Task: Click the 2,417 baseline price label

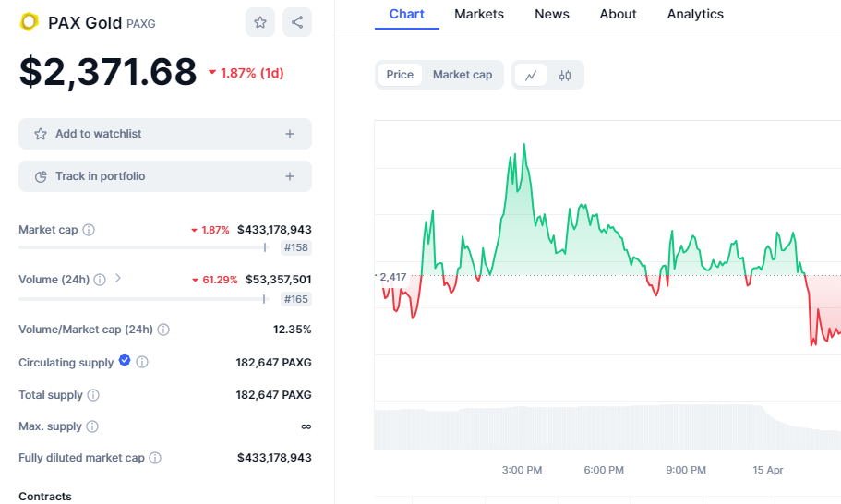Action: point(392,277)
